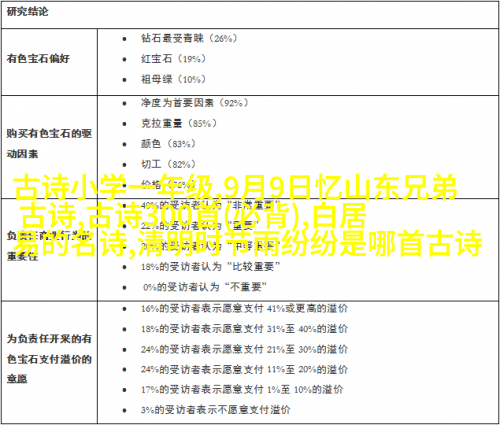The width and height of the screenshot is (500, 425).
Task: Click the 祖母绿 (10%) list entry
Action: coord(173,79)
